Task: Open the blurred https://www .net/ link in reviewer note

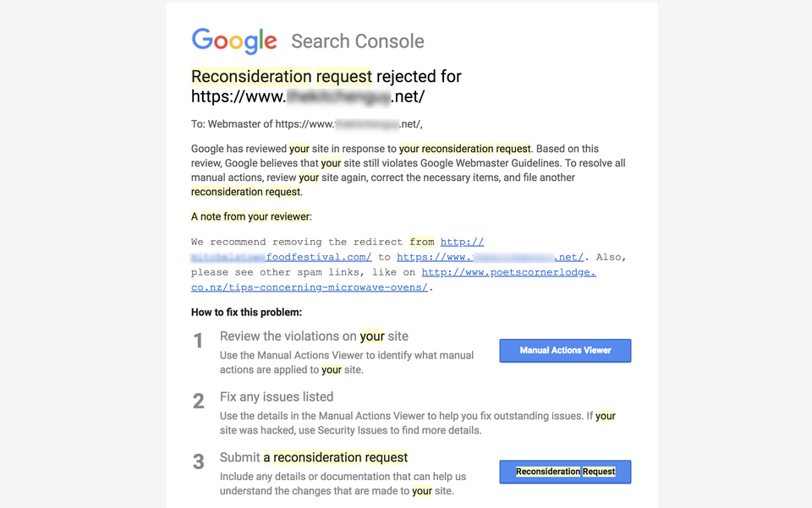Action: pos(490,257)
